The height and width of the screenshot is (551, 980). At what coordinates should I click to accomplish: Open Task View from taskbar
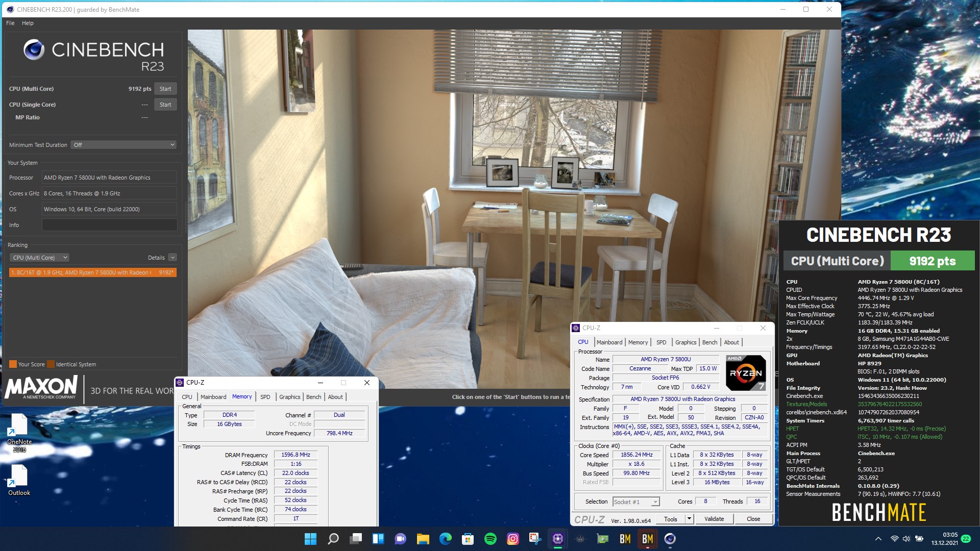[x=356, y=539]
